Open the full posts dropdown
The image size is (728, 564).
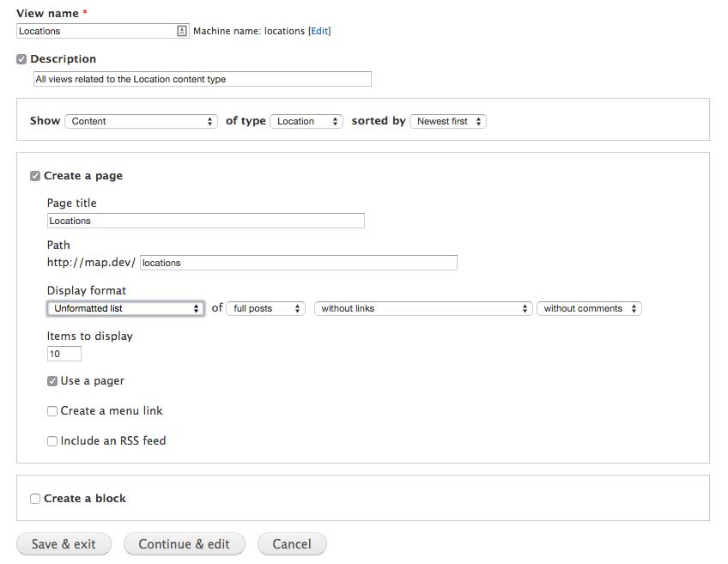click(x=265, y=308)
